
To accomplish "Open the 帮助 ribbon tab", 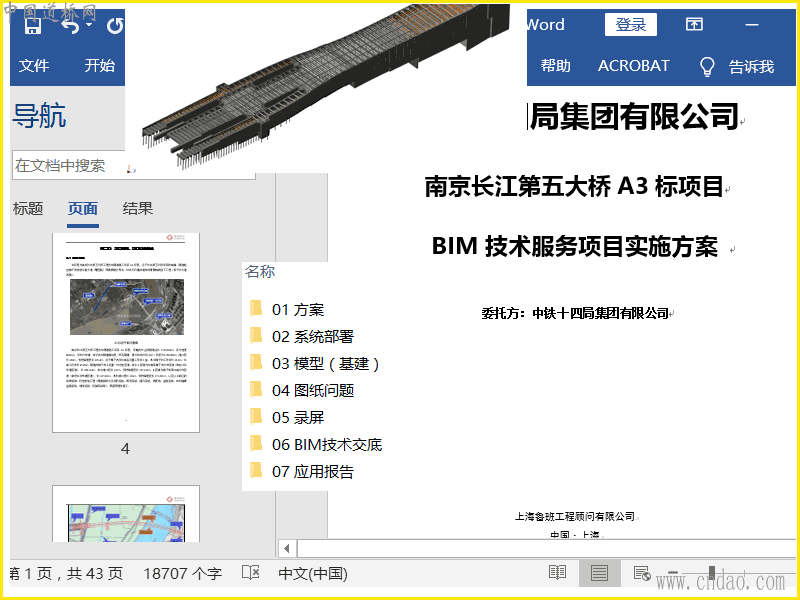I will click(x=556, y=66).
